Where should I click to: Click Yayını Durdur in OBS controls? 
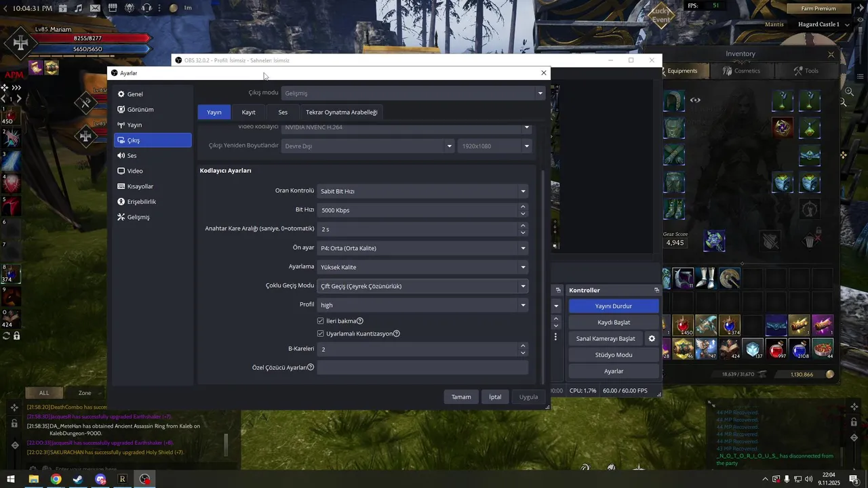(613, 306)
